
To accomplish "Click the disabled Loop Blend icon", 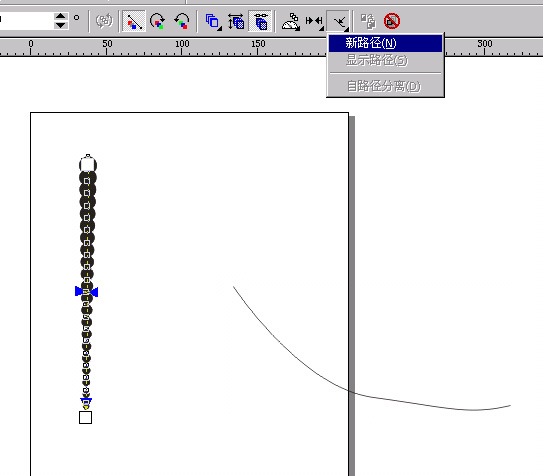I will (104, 21).
